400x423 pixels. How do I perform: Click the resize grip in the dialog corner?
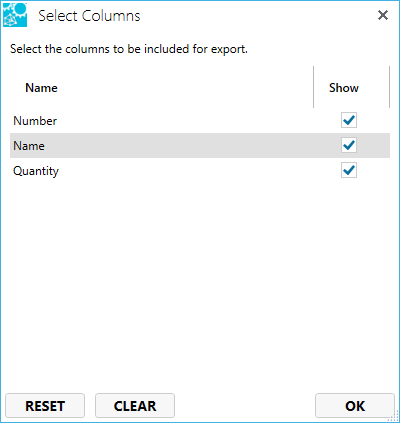[394, 417]
